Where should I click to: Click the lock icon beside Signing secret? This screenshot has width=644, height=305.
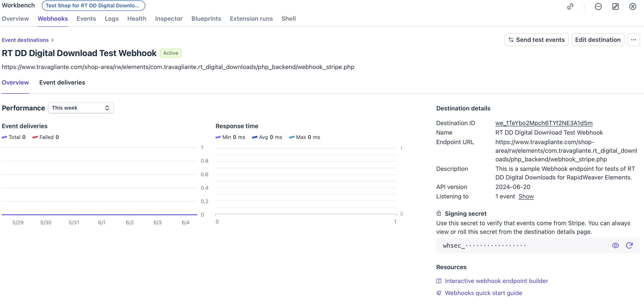coord(439,213)
